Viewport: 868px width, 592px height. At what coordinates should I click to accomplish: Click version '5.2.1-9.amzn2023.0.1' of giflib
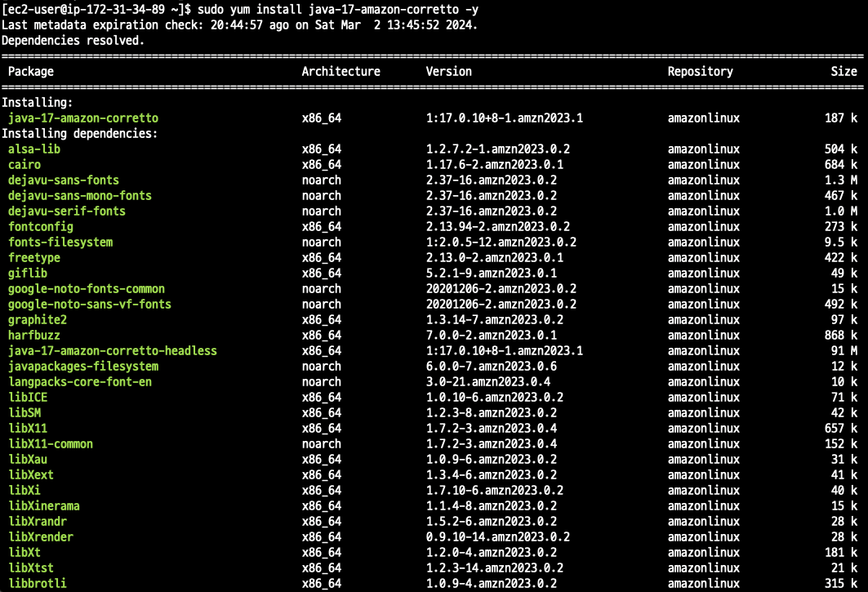[491, 273]
